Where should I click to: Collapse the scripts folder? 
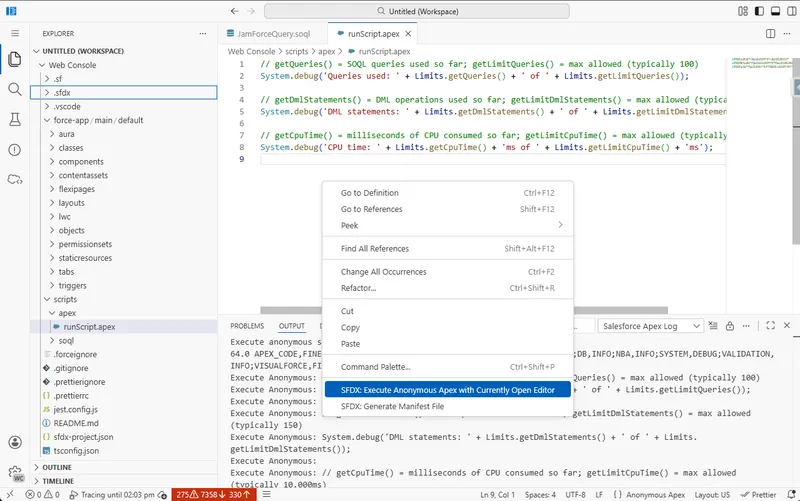tap(123, 299)
